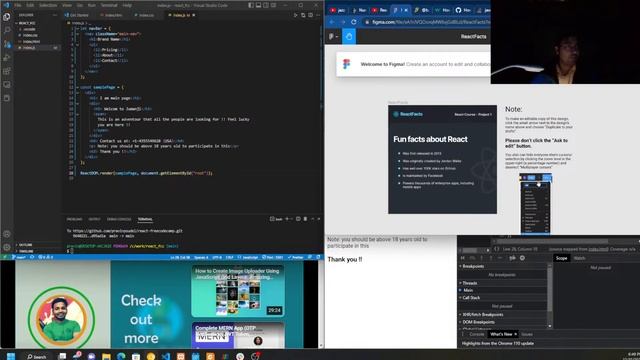Viewport: 640px width, 360px height.
Task: Open the Run and Debug view in VS Code
Action: pos(7,58)
